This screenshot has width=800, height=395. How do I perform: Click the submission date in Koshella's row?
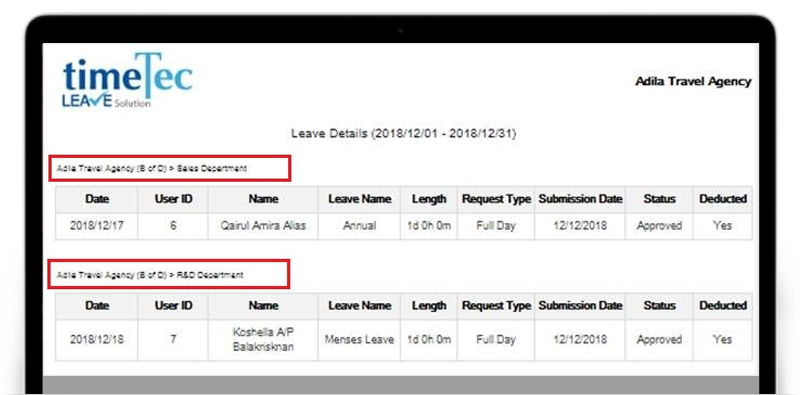click(x=581, y=340)
